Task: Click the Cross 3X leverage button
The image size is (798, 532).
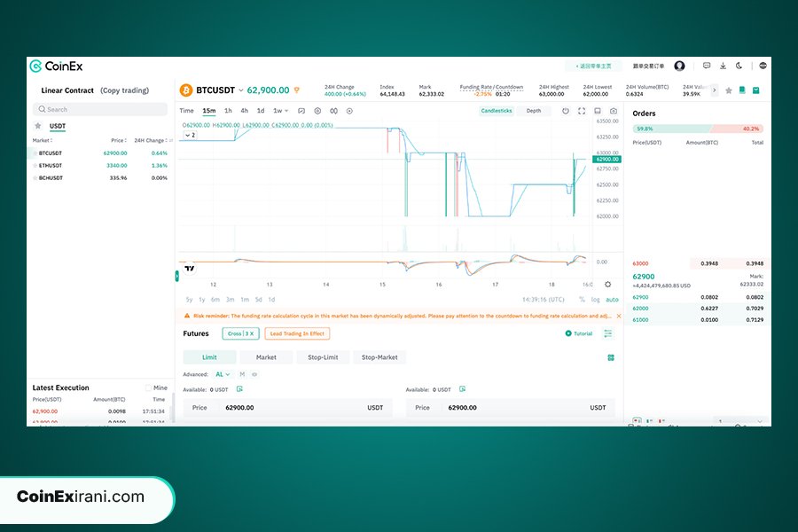Action: (x=240, y=333)
